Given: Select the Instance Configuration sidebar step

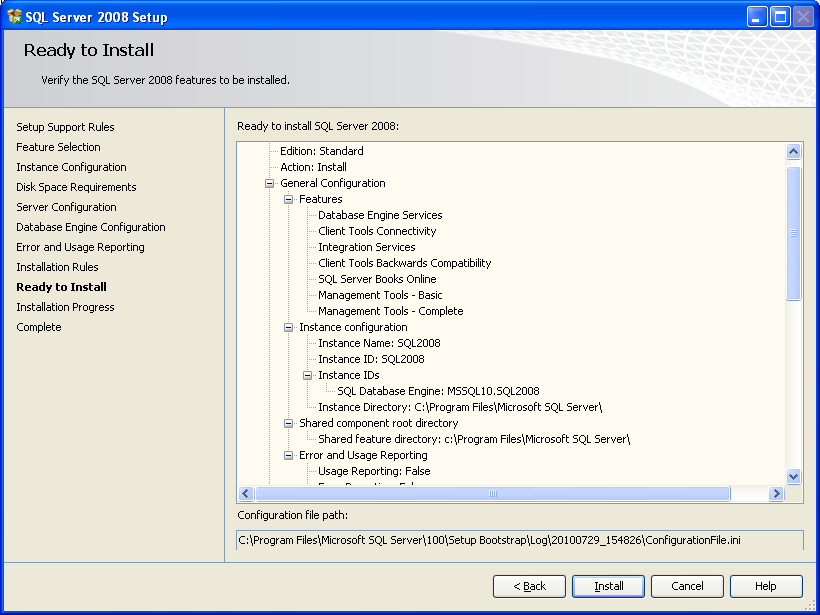Looking at the screenshot, I should tap(71, 167).
